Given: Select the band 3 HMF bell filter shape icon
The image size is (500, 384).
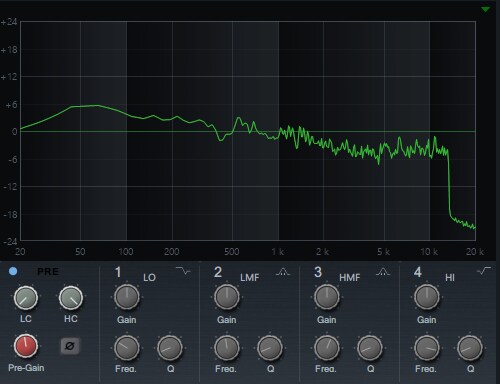Looking at the screenshot, I should click(x=383, y=272).
